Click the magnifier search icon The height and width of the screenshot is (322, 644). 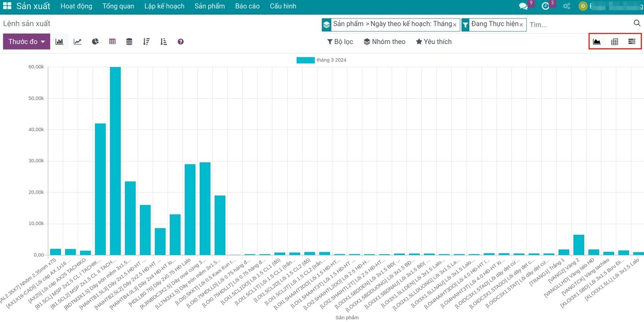[637, 23]
